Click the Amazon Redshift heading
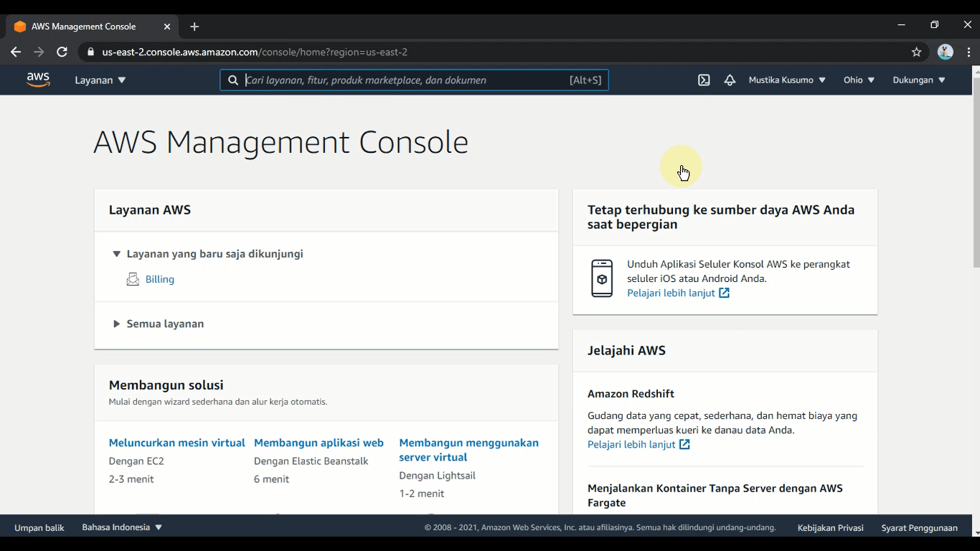The height and width of the screenshot is (551, 980). pyautogui.click(x=631, y=393)
